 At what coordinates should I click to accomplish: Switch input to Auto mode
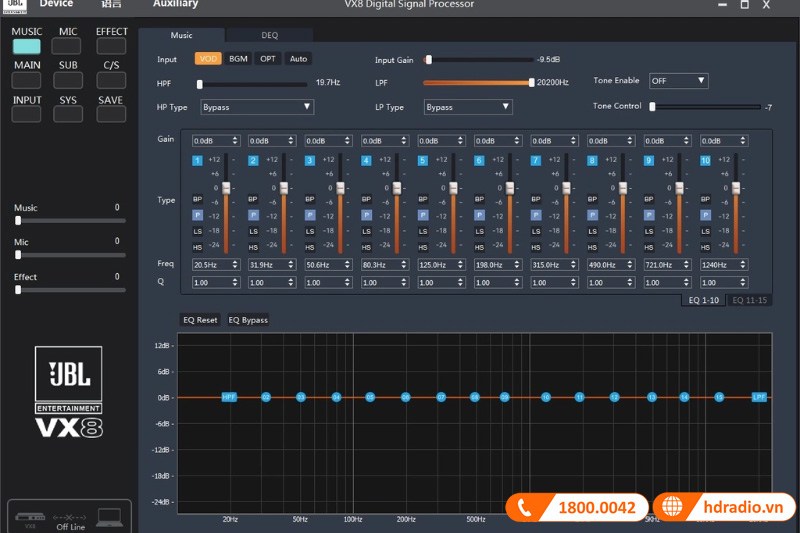click(x=298, y=59)
